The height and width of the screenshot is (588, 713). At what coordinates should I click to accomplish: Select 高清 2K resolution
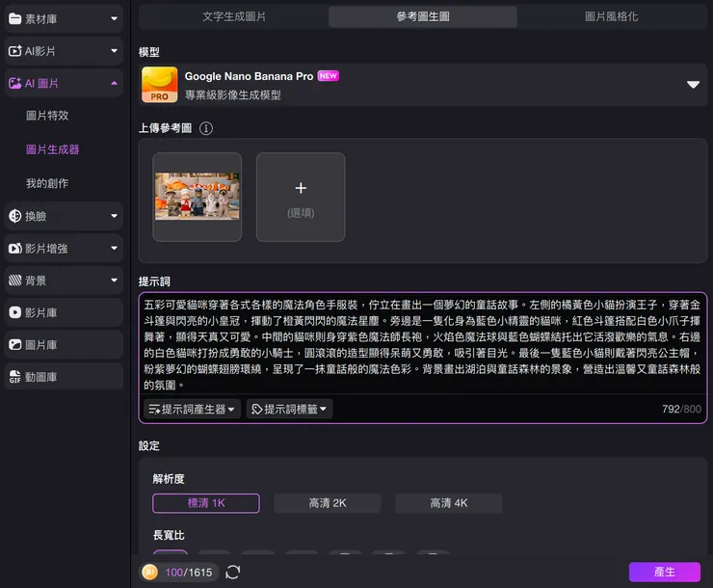(328, 503)
